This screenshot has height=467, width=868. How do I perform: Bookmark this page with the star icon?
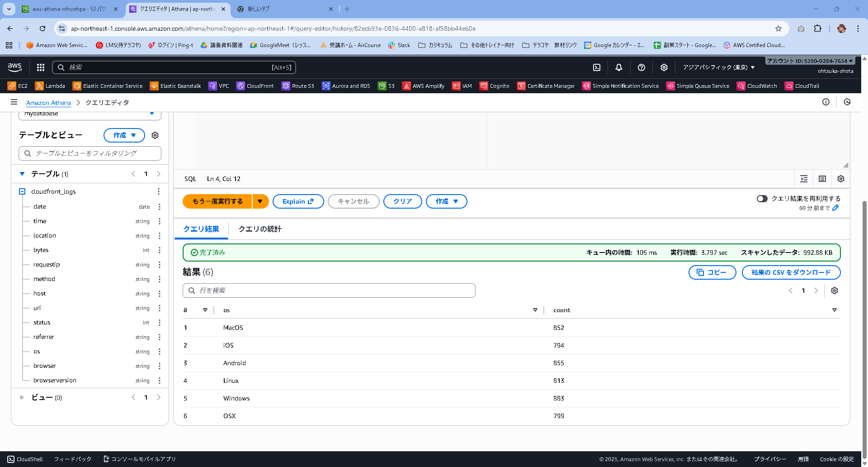(778, 29)
